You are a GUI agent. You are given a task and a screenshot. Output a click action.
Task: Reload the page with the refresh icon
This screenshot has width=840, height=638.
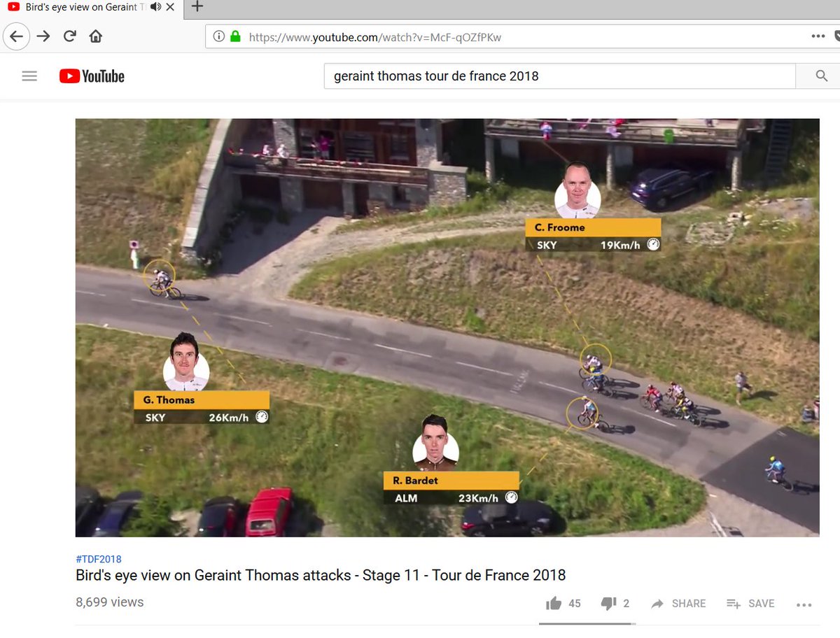pyautogui.click(x=69, y=36)
